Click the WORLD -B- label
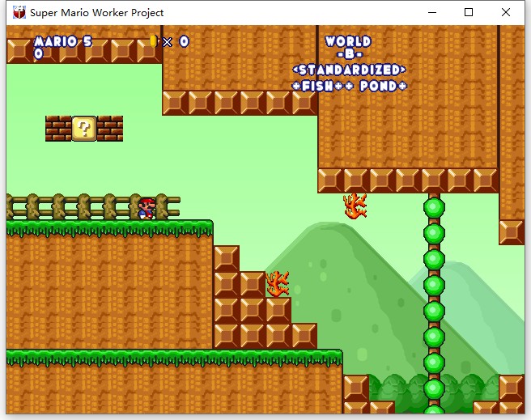Viewport: 531px width, 420px height. tap(348, 48)
